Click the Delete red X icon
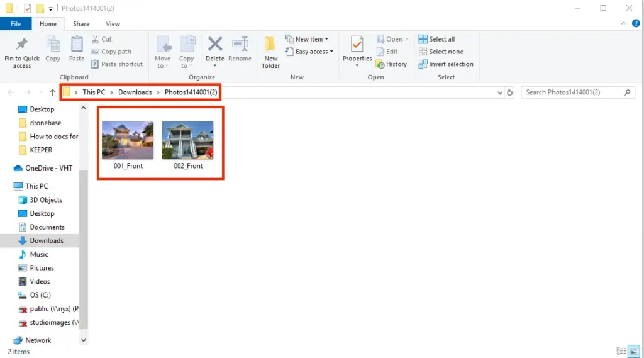Image resolution: width=644 pixels, height=358 pixels. (x=215, y=45)
